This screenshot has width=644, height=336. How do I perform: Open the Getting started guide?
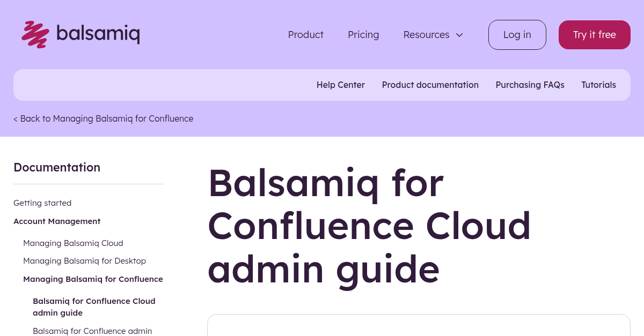pyautogui.click(x=42, y=203)
